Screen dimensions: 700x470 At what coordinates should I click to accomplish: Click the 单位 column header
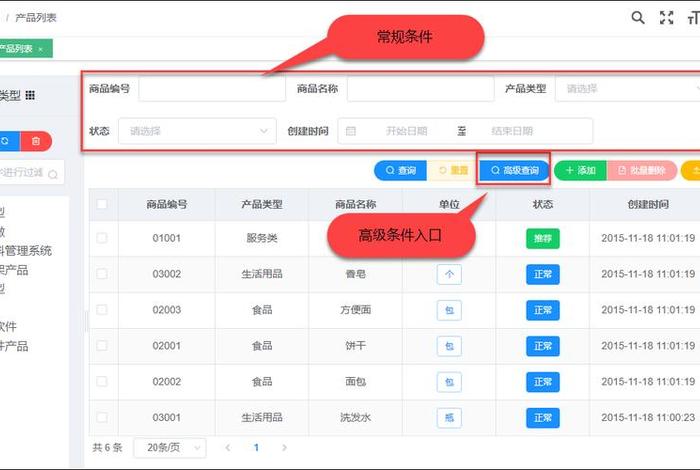click(449, 204)
